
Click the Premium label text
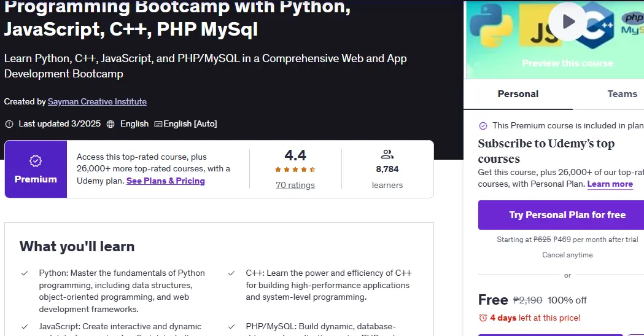[x=36, y=179]
